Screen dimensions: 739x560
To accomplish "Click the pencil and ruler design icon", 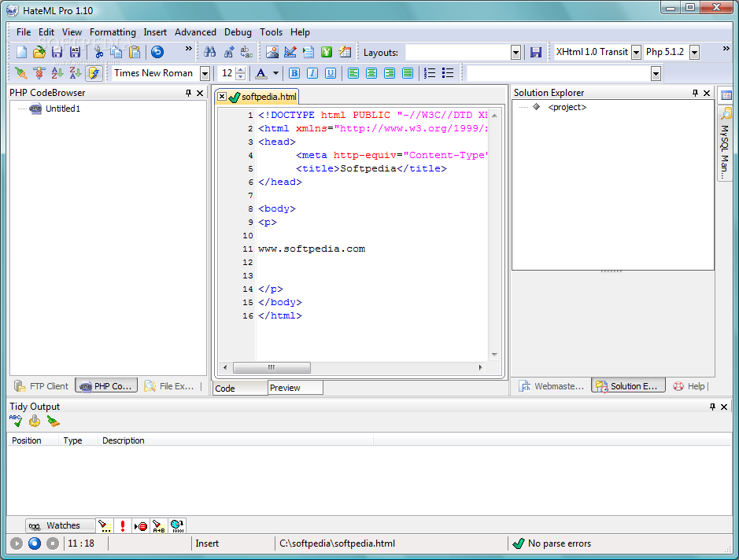I will pos(290,52).
